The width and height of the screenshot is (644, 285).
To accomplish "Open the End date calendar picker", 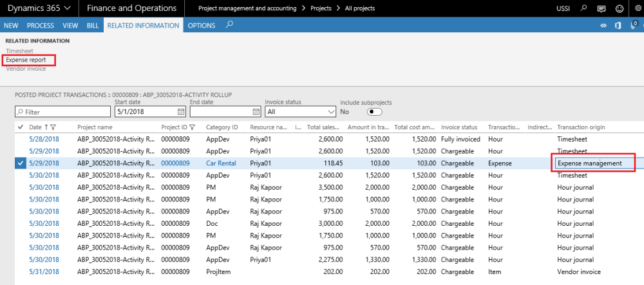I will [256, 112].
